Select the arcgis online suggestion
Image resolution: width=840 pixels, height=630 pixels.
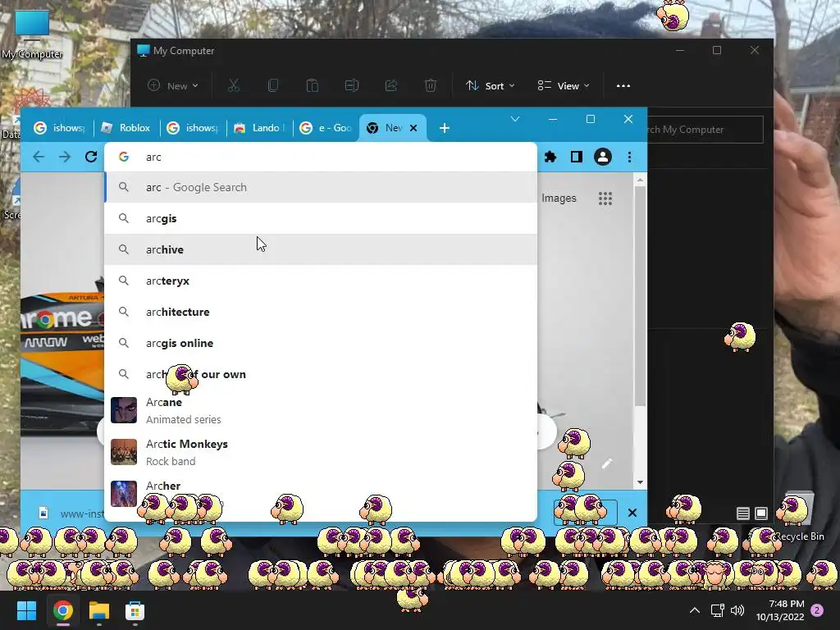click(x=321, y=343)
